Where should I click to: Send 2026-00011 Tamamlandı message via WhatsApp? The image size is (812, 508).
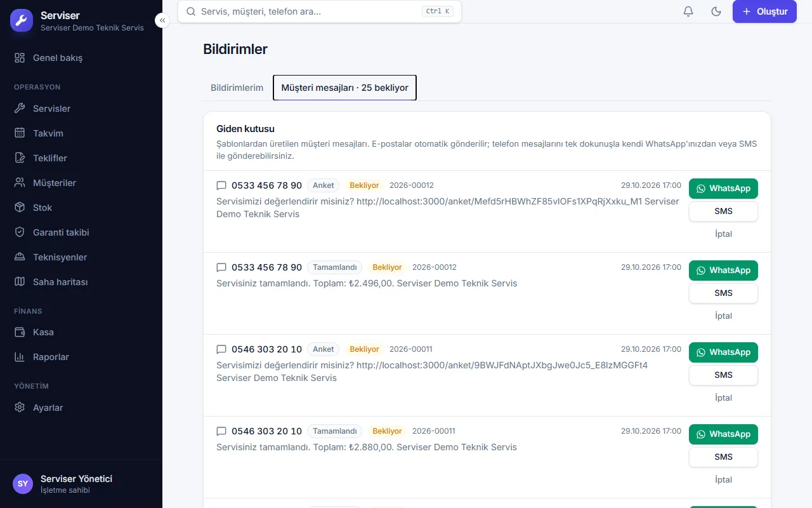[x=723, y=434]
